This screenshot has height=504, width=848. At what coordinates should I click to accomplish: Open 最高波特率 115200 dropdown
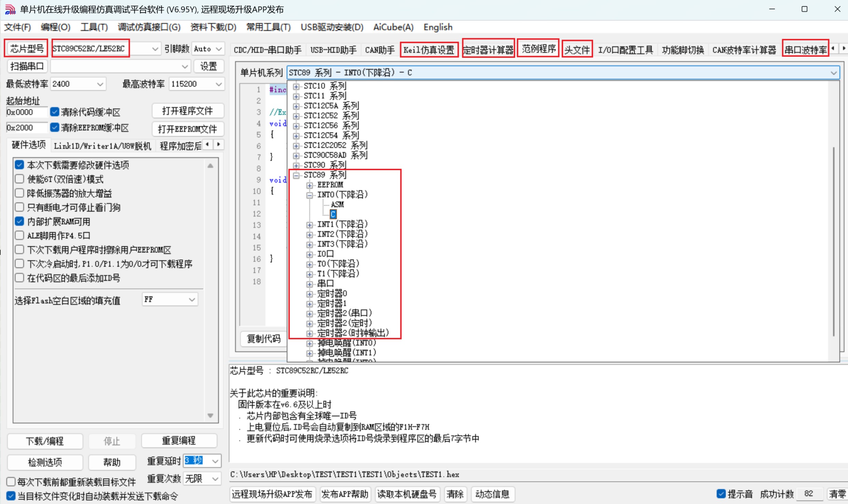pyautogui.click(x=219, y=84)
